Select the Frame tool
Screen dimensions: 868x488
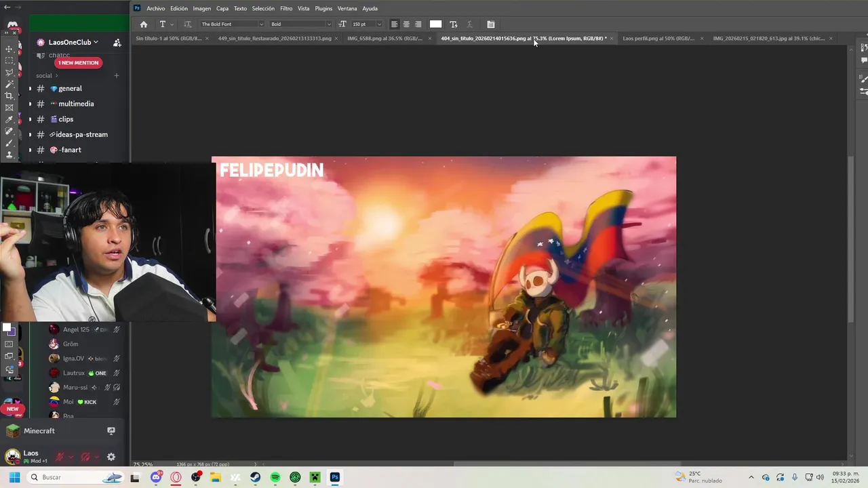[9, 108]
